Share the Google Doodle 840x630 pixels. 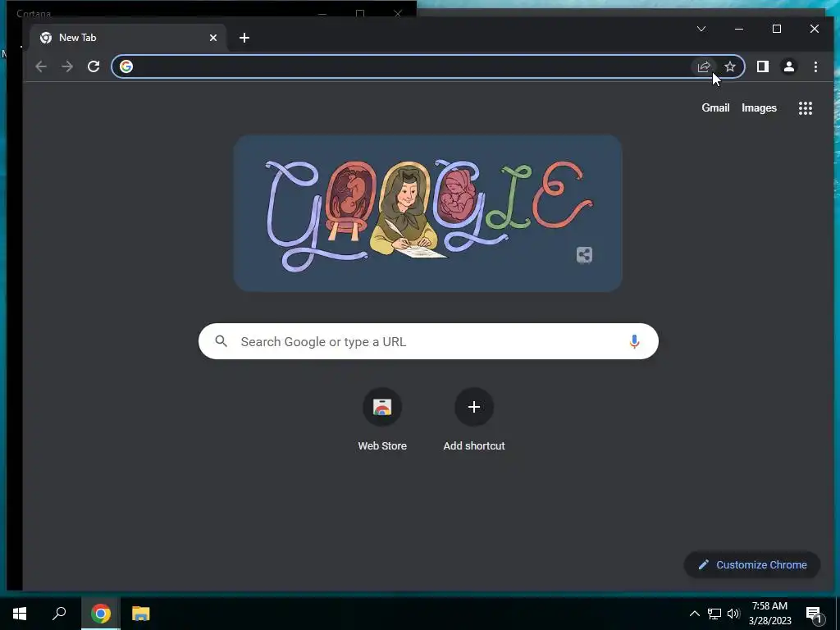click(x=584, y=255)
